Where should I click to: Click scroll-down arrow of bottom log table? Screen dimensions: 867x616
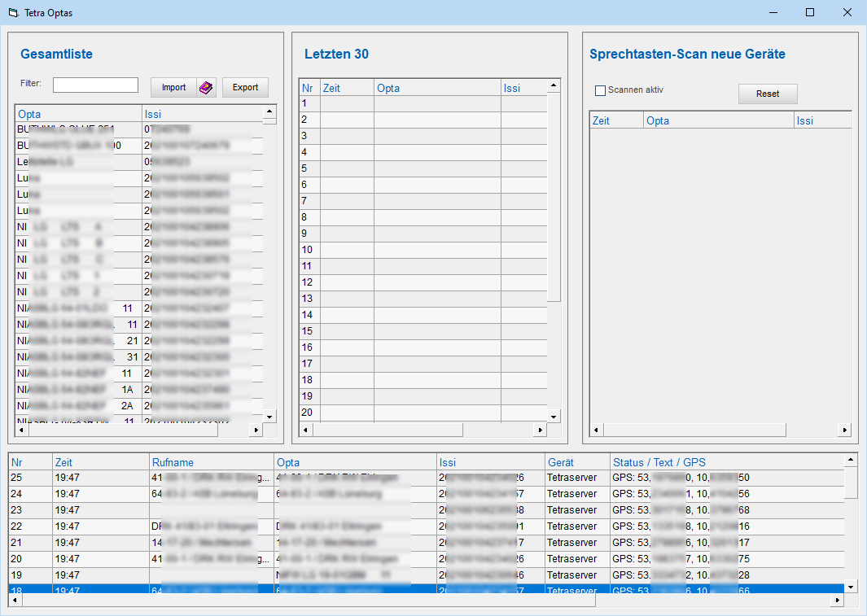pos(851,586)
